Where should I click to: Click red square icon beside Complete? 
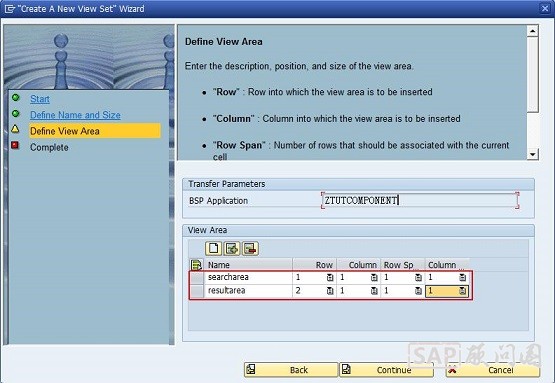[x=15, y=145]
